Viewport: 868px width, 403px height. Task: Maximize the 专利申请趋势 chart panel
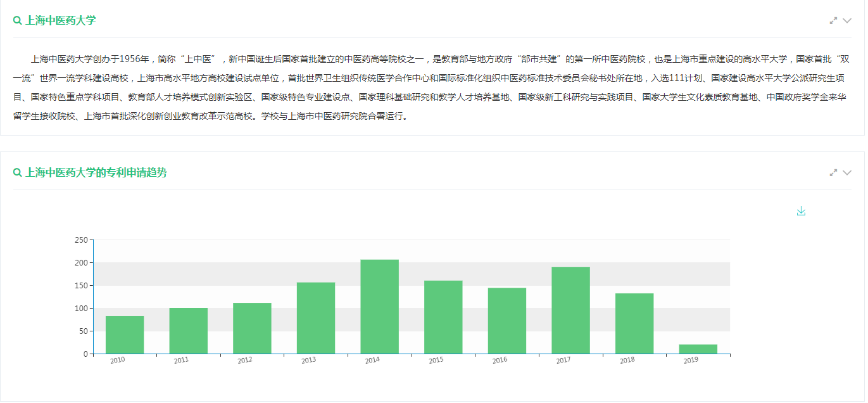[x=833, y=173]
